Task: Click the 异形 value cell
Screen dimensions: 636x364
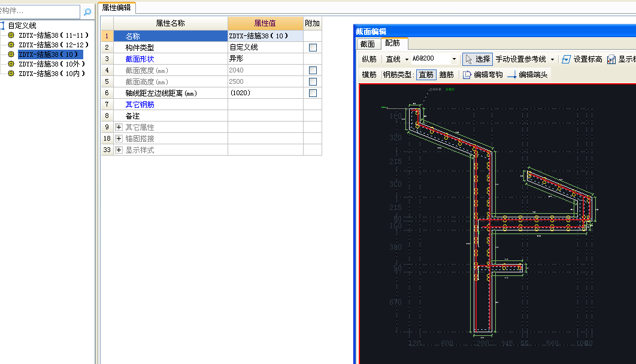Action: click(x=265, y=59)
